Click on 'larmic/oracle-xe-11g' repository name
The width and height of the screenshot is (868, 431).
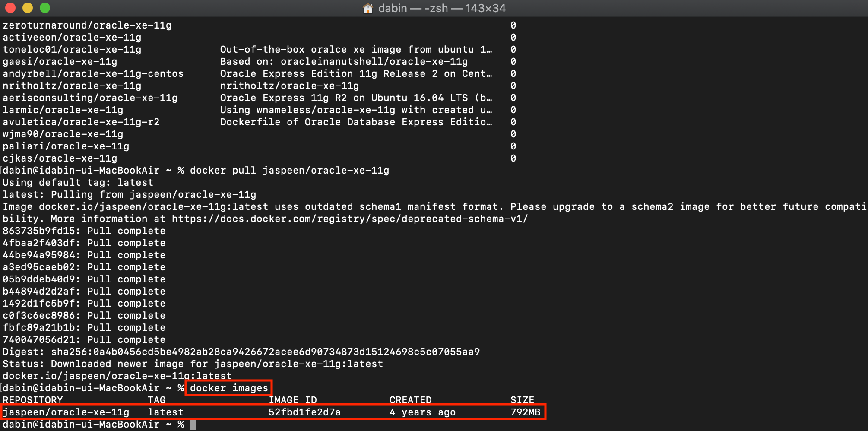click(63, 110)
